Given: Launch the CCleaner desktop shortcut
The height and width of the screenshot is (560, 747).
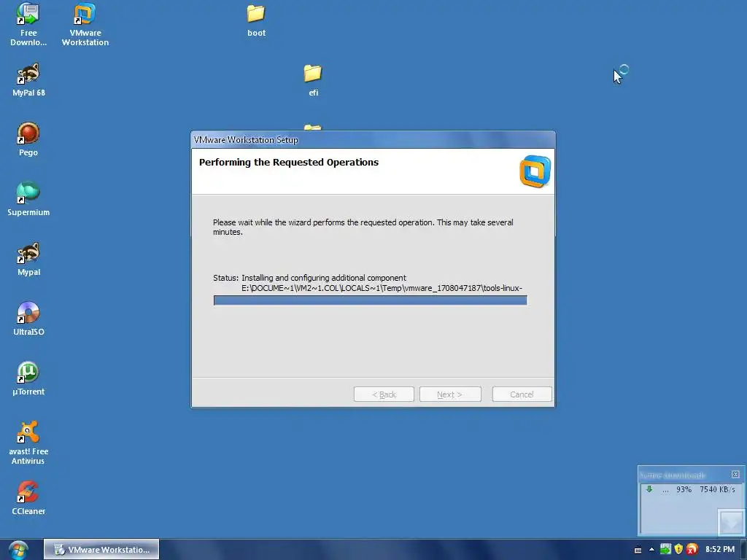Looking at the screenshot, I should [28, 498].
